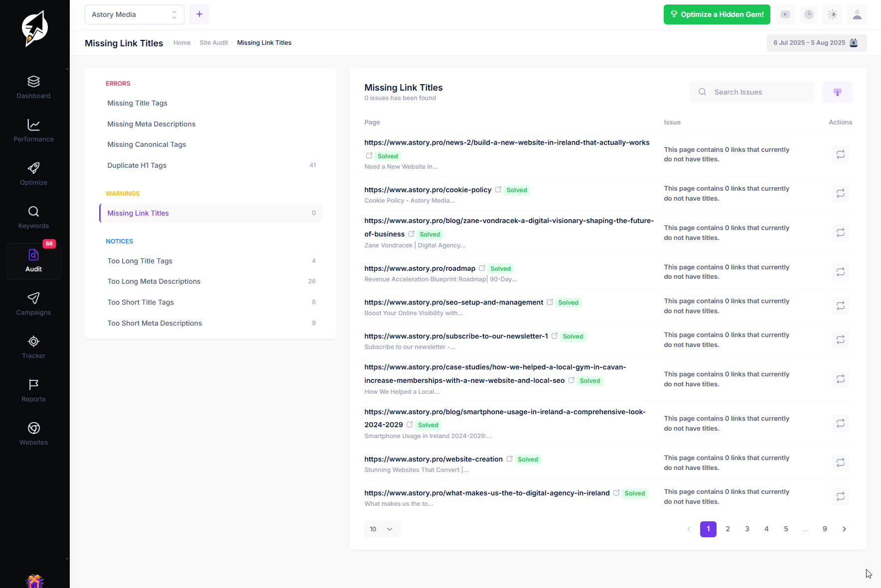
Task: Recheck the zane-vondracek blog row
Action: pyautogui.click(x=841, y=233)
